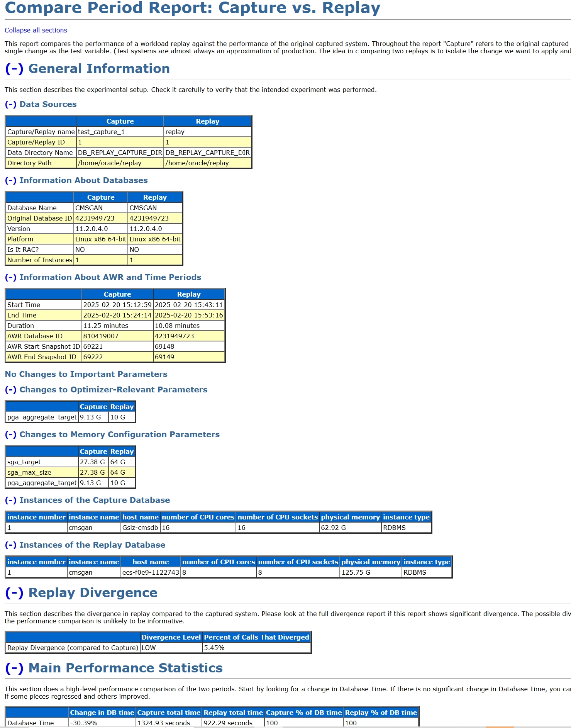571x728 pixels.
Task: Select capture end time '2025-02-20 15:24:14'
Action: coord(117,315)
